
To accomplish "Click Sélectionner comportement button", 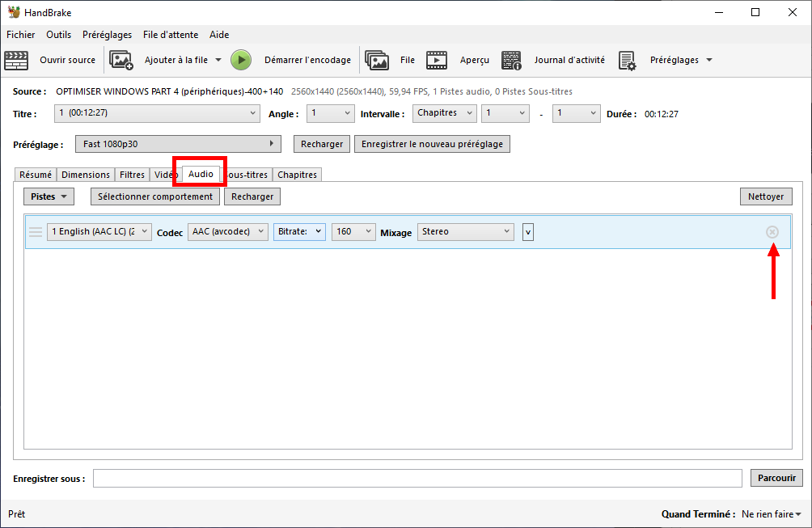I will point(154,196).
